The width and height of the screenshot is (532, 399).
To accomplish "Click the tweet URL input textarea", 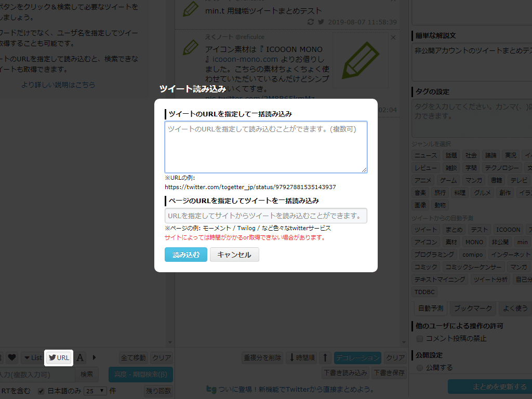I will 266,145.
